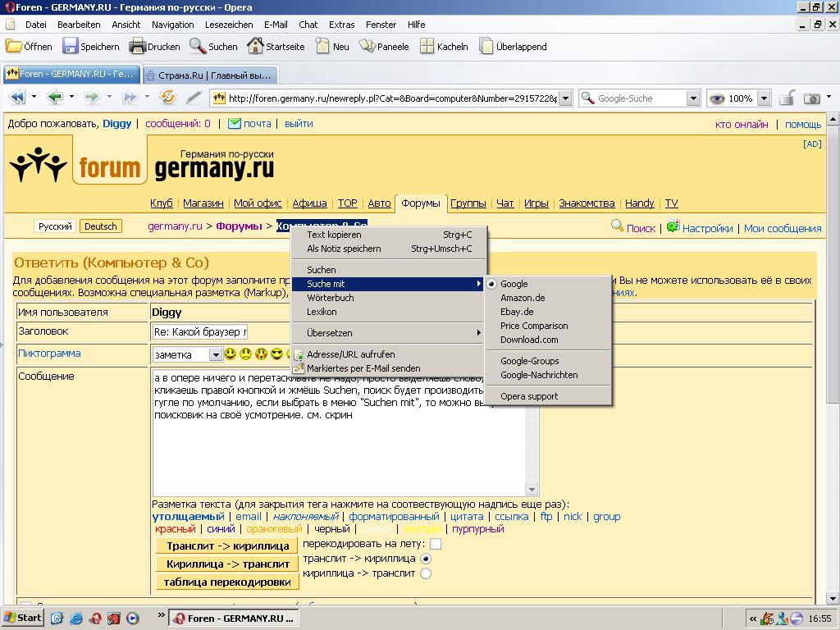Click the envelope icon next to почта
This screenshot has width=840, height=630.
coord(234,124)
